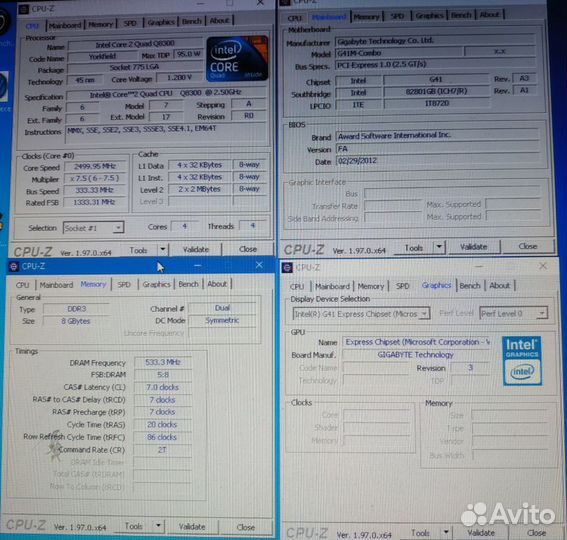Open SPD tab in processor window

130,23
